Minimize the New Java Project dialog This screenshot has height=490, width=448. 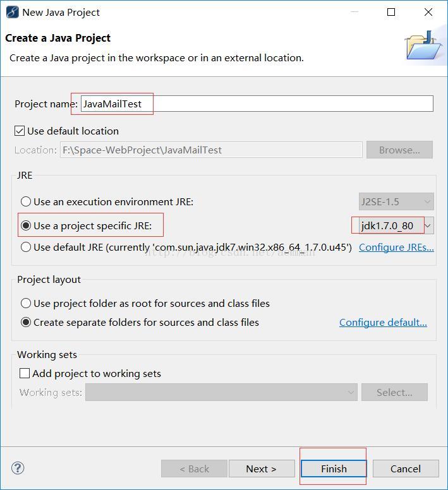pyautogui.click(x=354, y=12)
